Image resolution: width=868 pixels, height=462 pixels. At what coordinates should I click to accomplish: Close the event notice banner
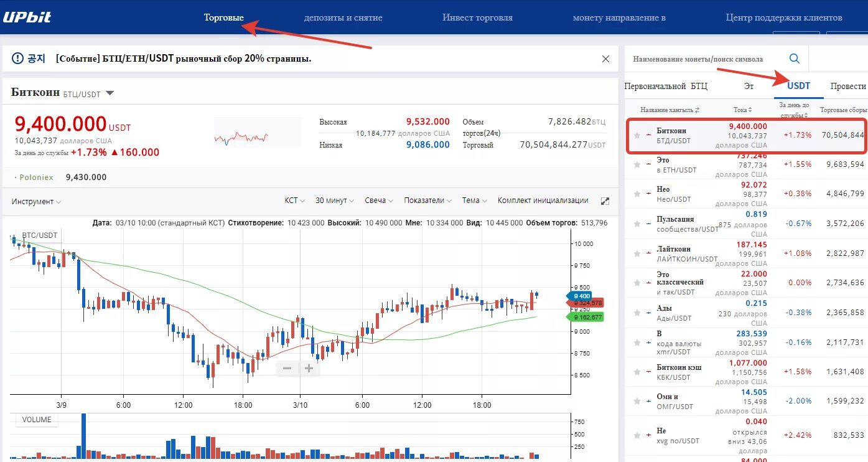click(605, 59)
